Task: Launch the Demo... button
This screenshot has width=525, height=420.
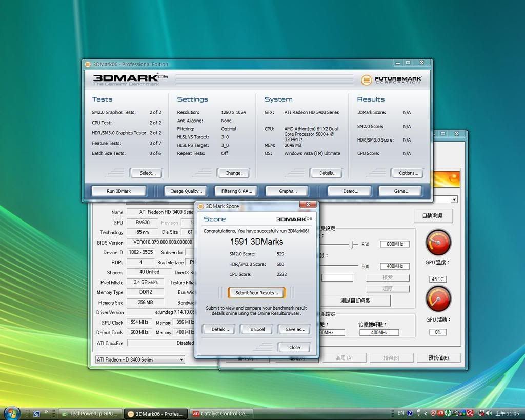Action: (x=350, y=191)
